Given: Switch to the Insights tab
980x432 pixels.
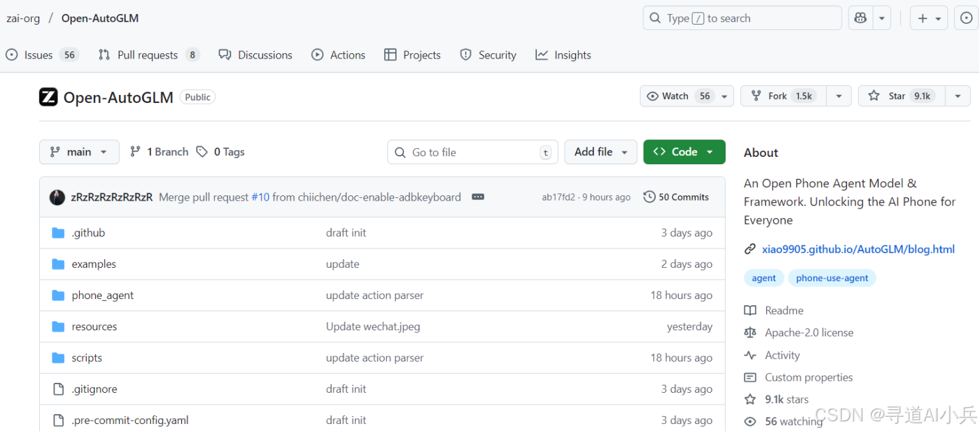Looking at the screenshot, I should [x=563, y=55].
